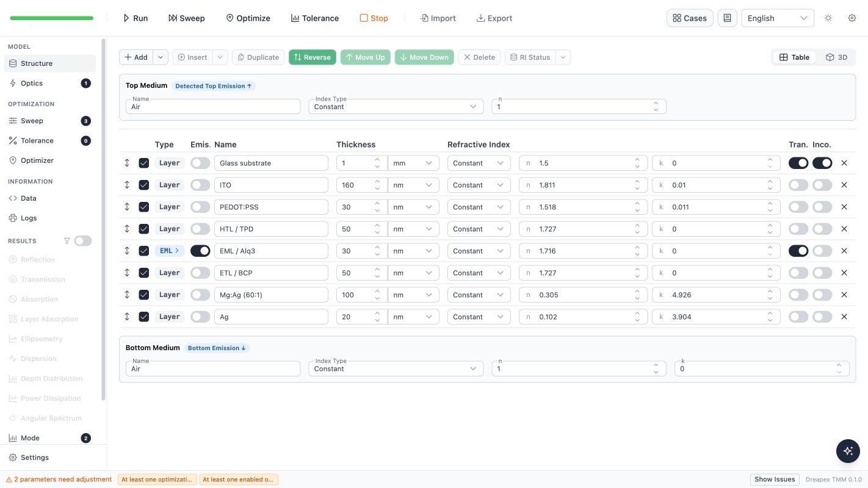Toggle light/dark theme sun icon
Viewport: 868px width, 488px height.
point(828,18)
